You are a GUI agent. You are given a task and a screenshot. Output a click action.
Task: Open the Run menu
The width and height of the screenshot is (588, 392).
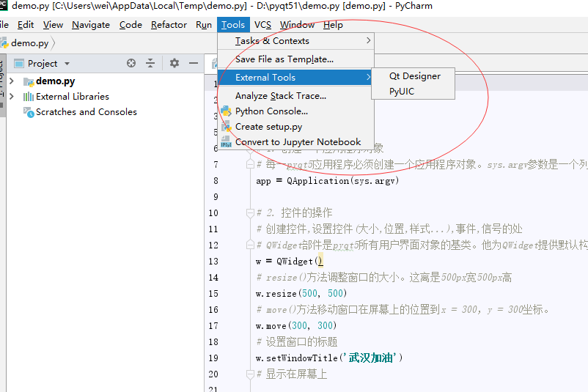click(x=204, y=25)
